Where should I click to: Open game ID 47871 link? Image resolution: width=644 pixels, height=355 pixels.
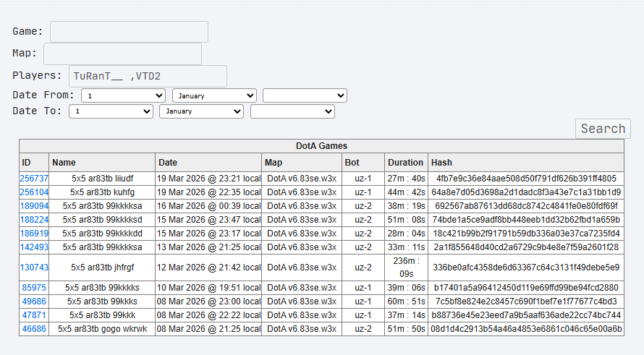pyautogui.click(x=34, y=315)
